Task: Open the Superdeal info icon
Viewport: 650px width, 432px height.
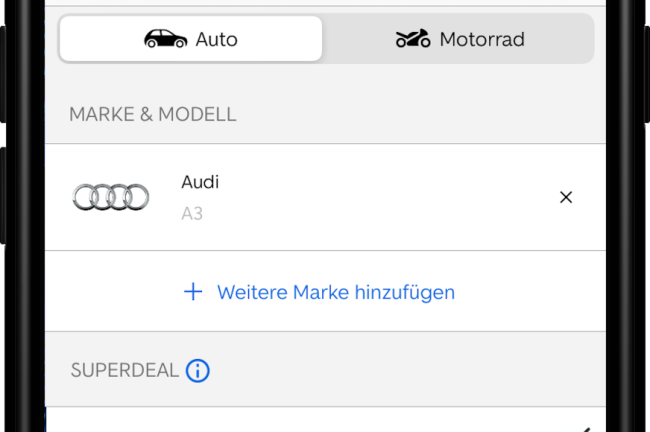Action: 198,371
